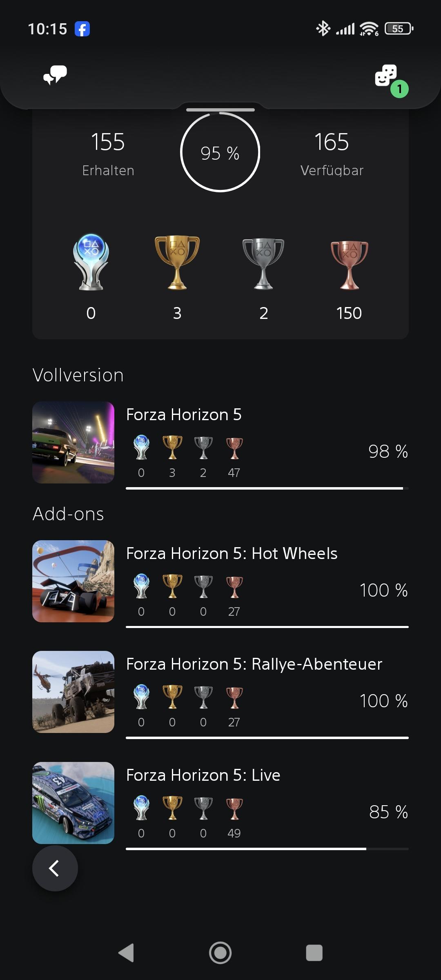Open the Forza Horizon 5 trophy list
The width and height of the screenshot is (441, 980).
184,415
